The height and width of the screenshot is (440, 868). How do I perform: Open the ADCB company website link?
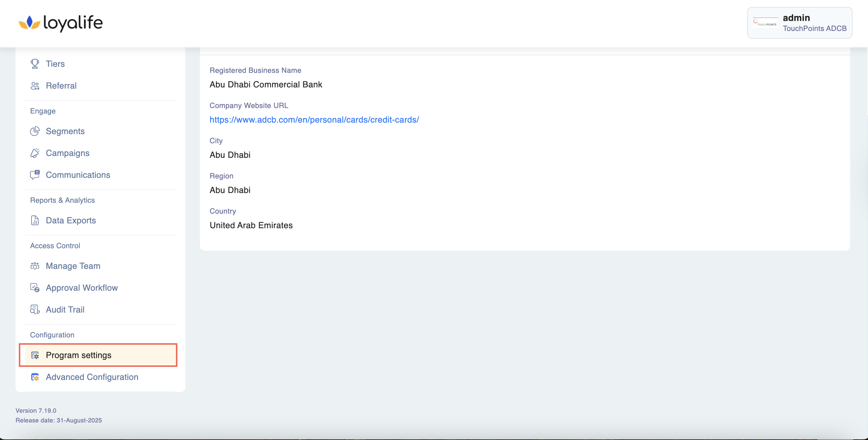(314, 120)
